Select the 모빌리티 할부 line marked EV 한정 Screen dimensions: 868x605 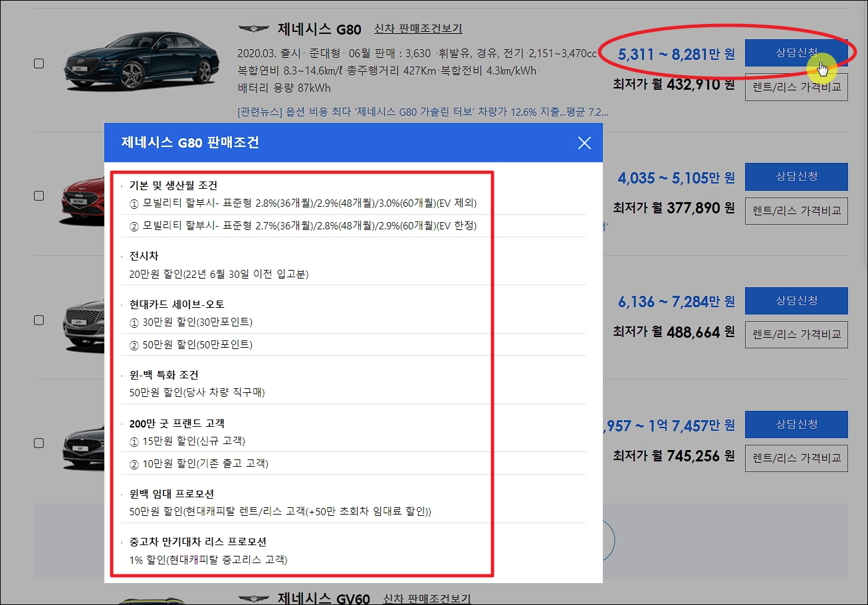coord(303,226)
